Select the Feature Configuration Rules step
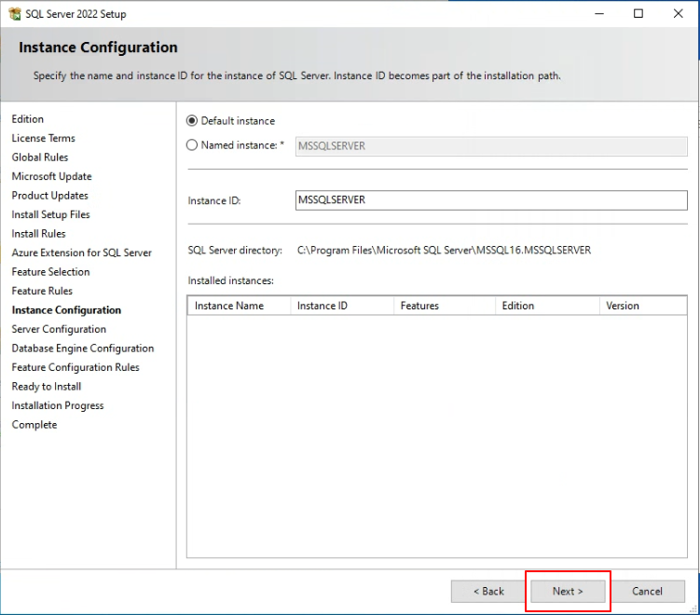The width and height of the screenshot is (700, 615). tap(75, 367)
